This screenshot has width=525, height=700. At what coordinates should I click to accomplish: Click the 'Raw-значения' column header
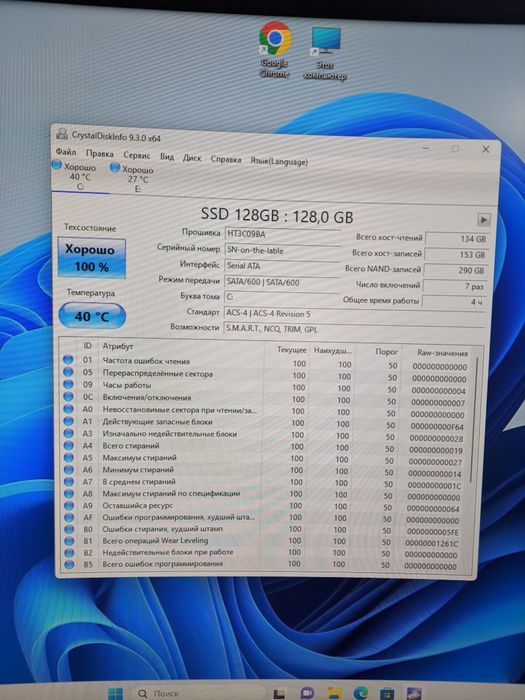click(442, 353)
